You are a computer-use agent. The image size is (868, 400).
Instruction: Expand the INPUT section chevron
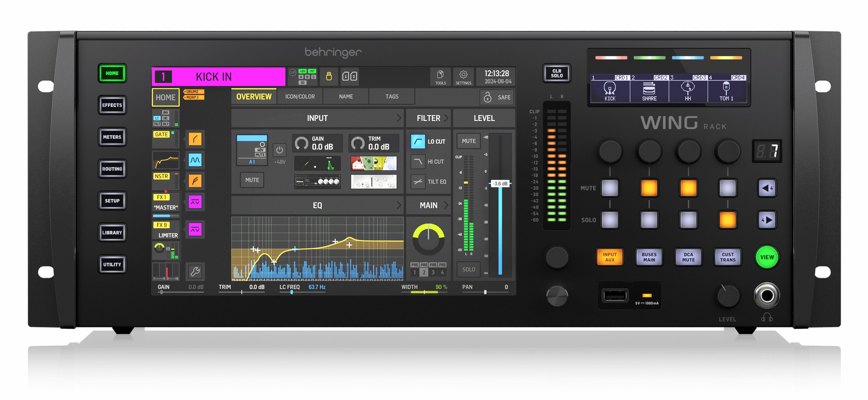pos(399,118)
